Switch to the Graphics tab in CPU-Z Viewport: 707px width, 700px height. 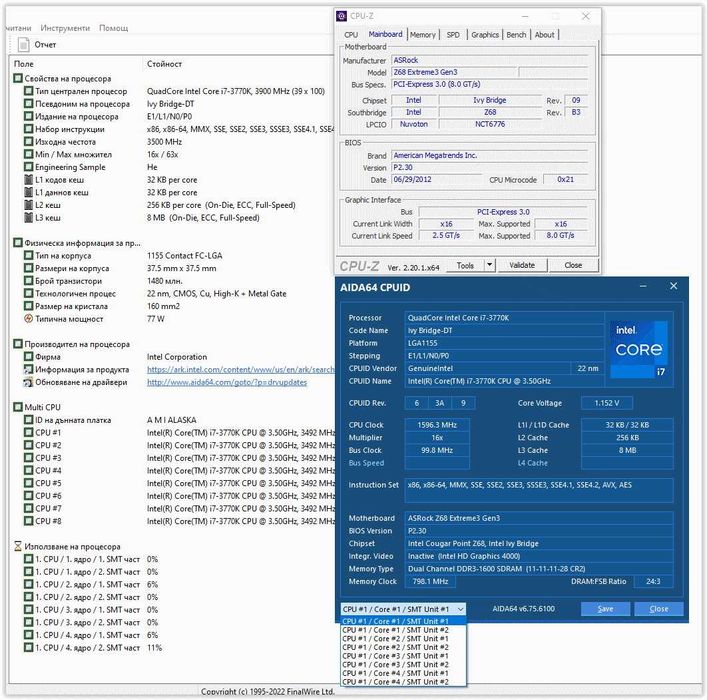pyautogui.click(x=485, y=35)
